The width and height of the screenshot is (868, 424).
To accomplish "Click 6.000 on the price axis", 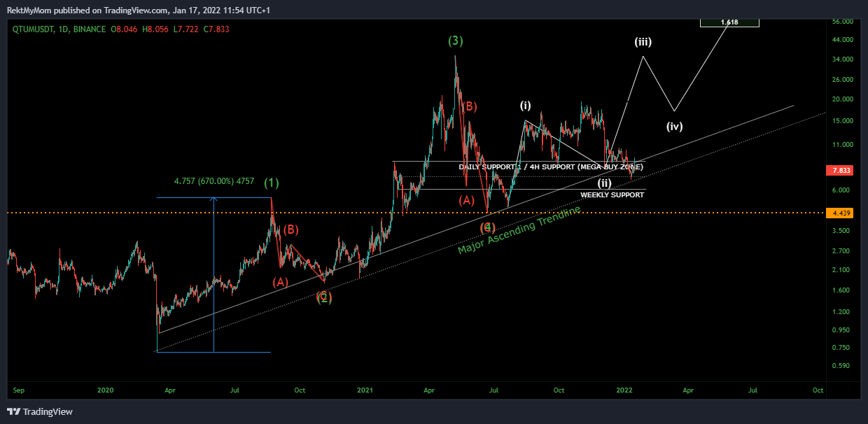I will [842, 190].
